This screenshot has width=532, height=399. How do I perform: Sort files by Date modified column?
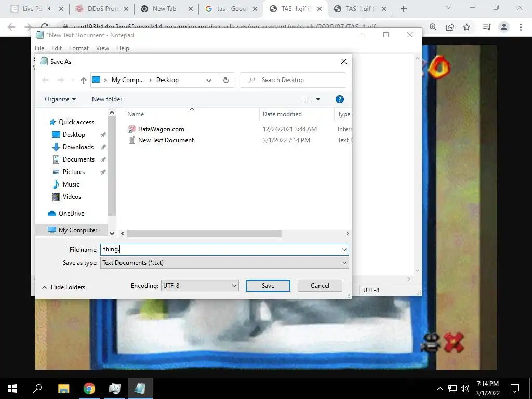coord(282,114)
